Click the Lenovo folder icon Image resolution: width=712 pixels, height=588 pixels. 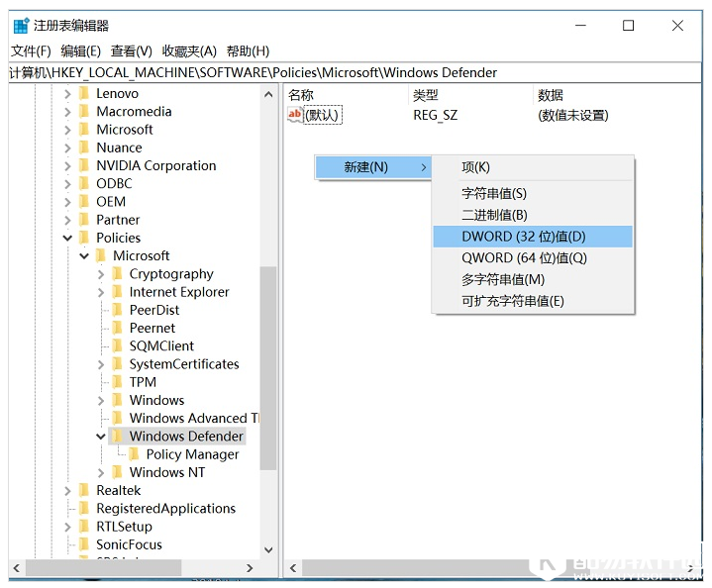[84, 93]
